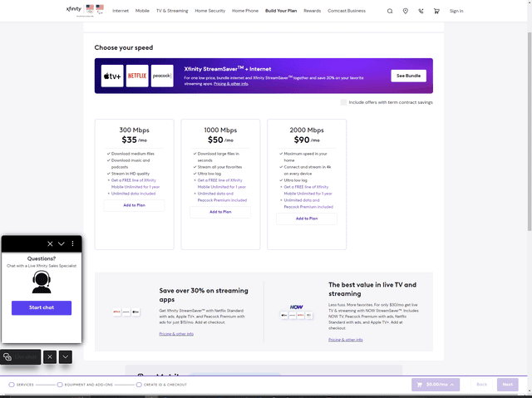
Task: Select the Create ID & Checkout step circle
Action: tap(139, 385)
